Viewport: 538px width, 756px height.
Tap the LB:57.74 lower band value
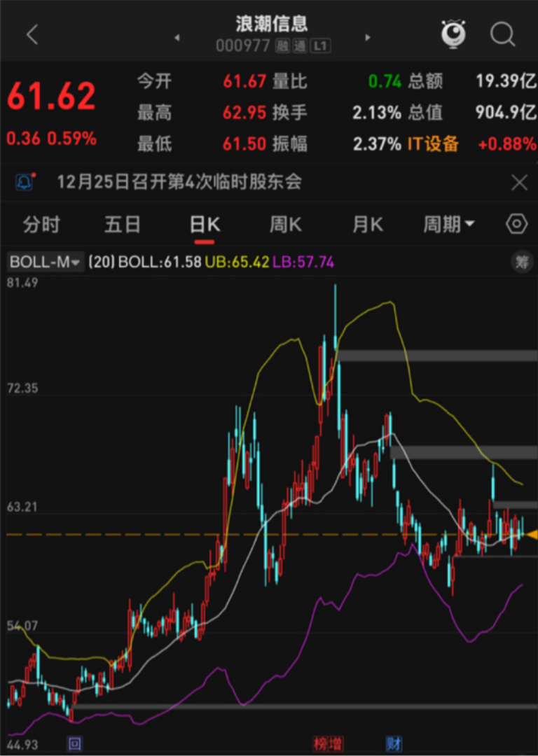[303, 262]
